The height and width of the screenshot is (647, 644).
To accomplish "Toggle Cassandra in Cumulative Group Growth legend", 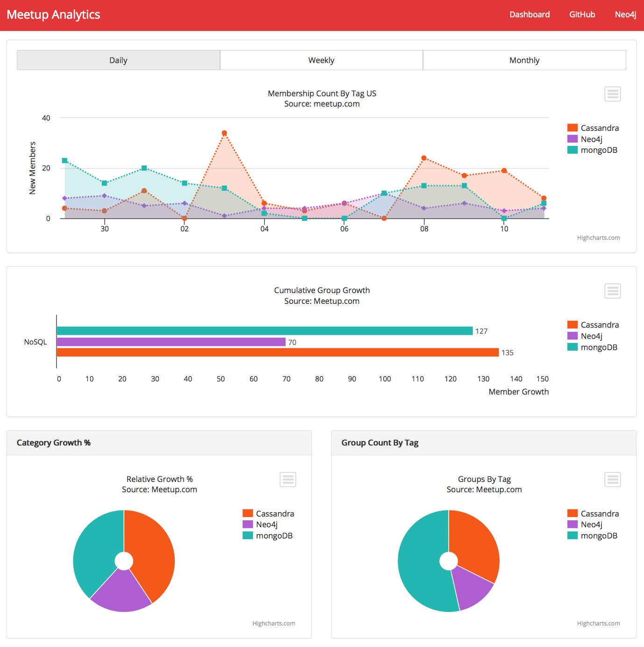I will point(593,325).
